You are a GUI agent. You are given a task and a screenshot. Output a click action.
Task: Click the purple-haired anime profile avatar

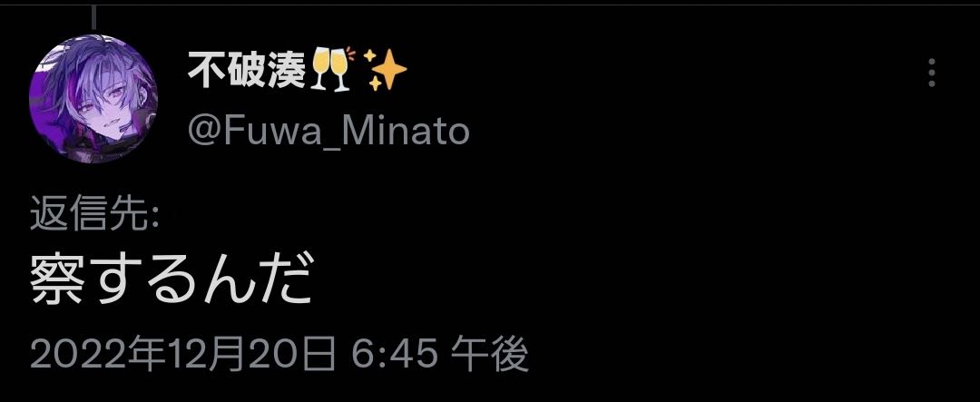click(x=93, y=99)
